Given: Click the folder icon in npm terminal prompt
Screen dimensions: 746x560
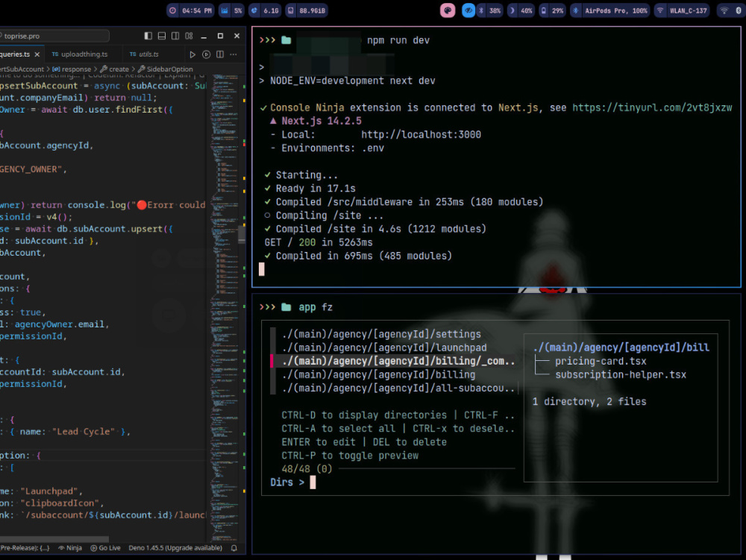Looking at the screenshot, I should pyautogui.click(x=286, y=40).
